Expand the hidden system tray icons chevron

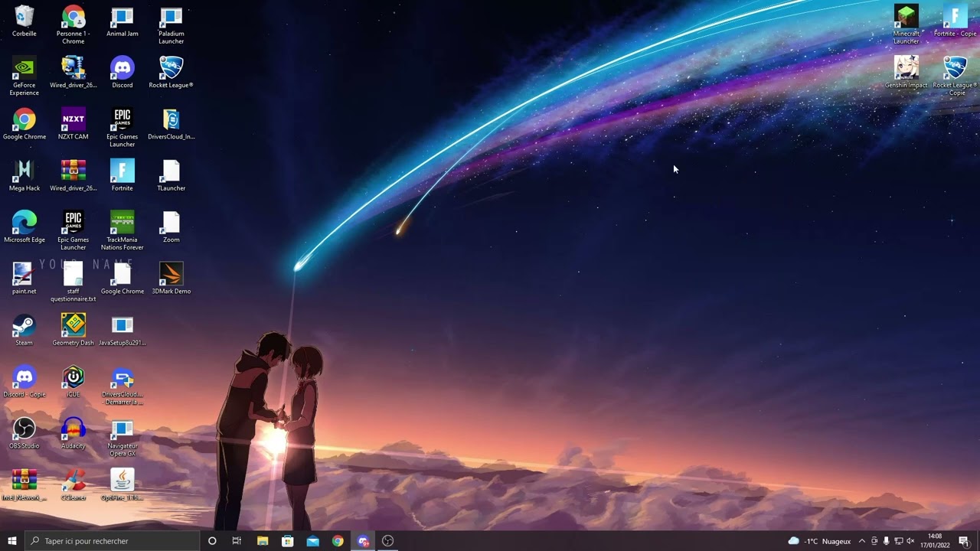click(862, 541)
